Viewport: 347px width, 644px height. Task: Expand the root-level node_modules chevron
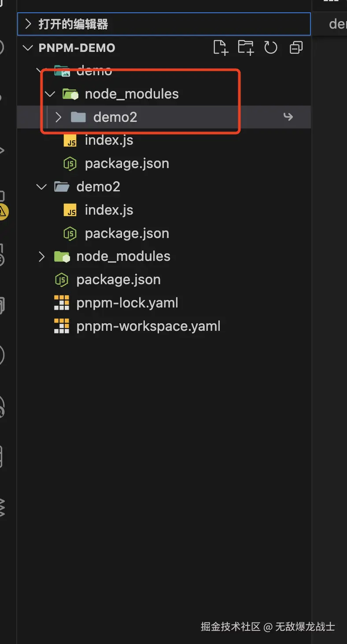coord(42,256)
